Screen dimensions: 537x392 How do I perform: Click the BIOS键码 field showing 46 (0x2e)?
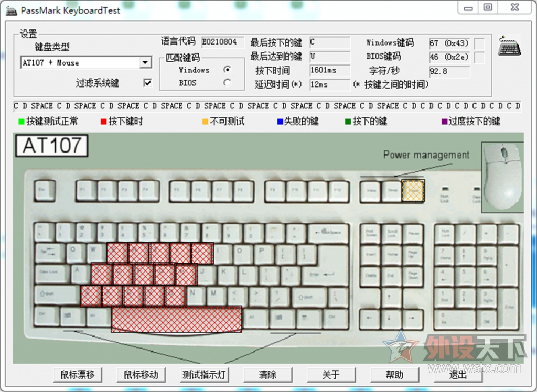point(449,57)
